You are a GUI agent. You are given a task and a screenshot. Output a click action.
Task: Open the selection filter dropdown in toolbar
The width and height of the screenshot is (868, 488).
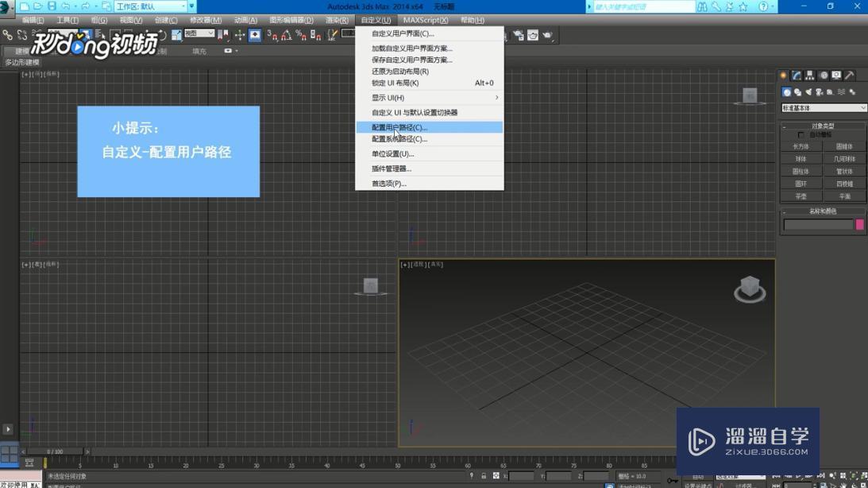[64, 33]
